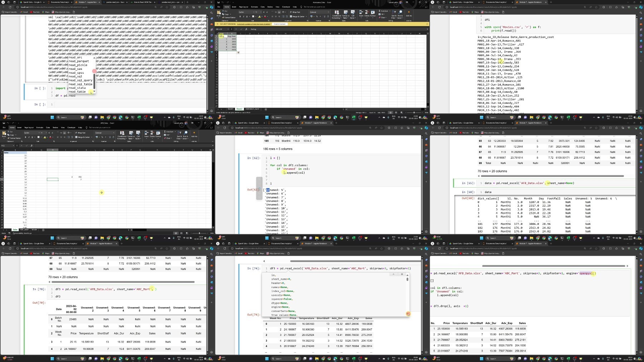Click Paste icon in Admission_Data Excel ribbon
Screen dimensions: 644x362
tap(219, 12)
